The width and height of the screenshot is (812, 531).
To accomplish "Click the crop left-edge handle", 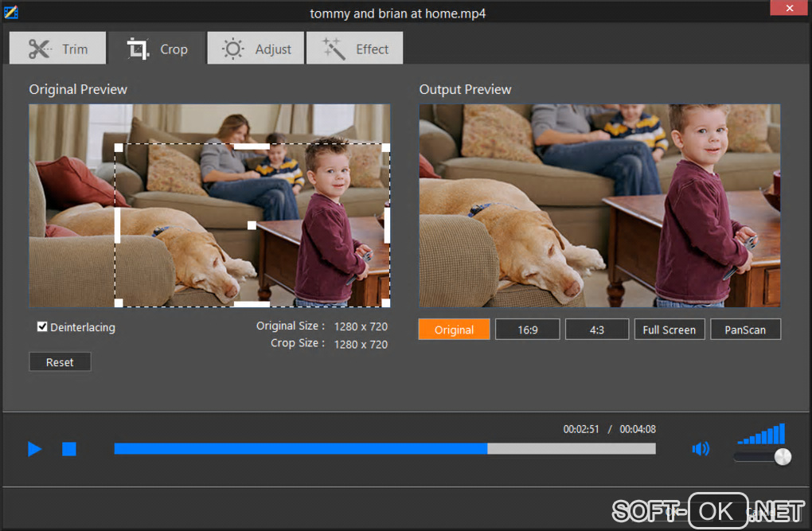I will [x=118, y=225].
